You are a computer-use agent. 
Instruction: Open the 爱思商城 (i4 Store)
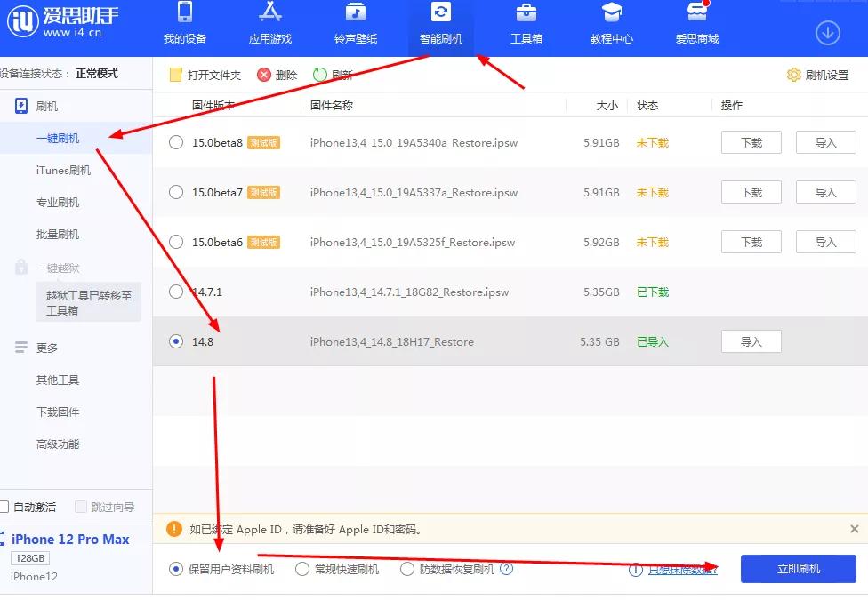[695, 27]
